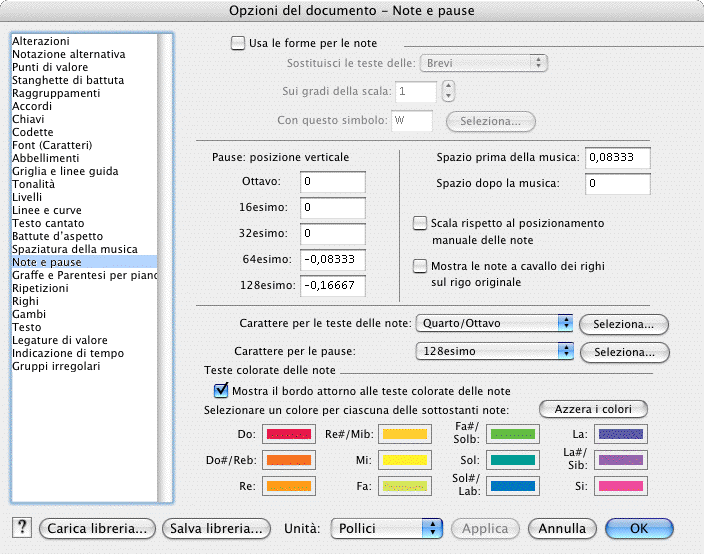Image resolution: width=704 pixels, height=554 pixels.
Task: Open 'Font (Caratteri)' options category
Action: tap(52, 145)
